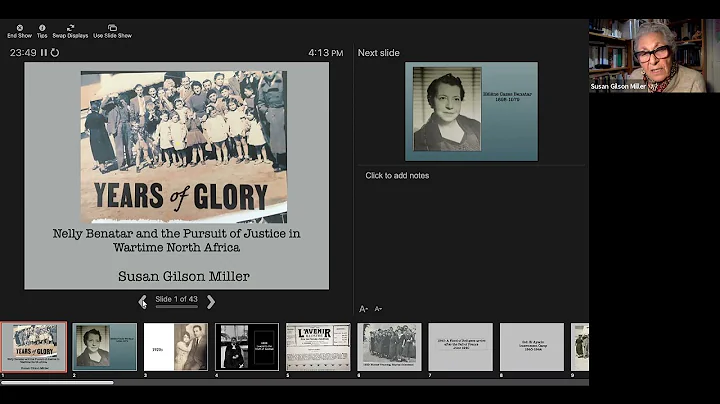Select slide 1 thumbnail in filmstrip
The height and width of the screenshot is (404, 720).
tap(34, 347)
